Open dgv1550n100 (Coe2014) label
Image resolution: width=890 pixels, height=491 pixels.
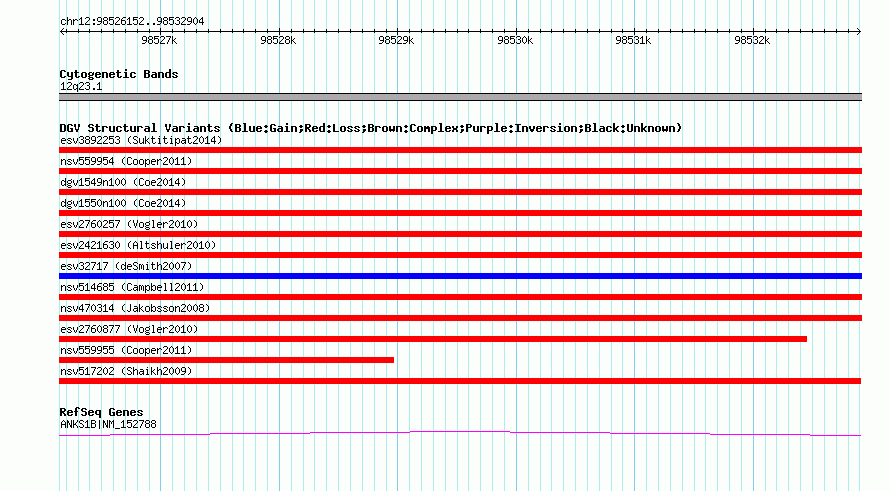pos(123,203)
